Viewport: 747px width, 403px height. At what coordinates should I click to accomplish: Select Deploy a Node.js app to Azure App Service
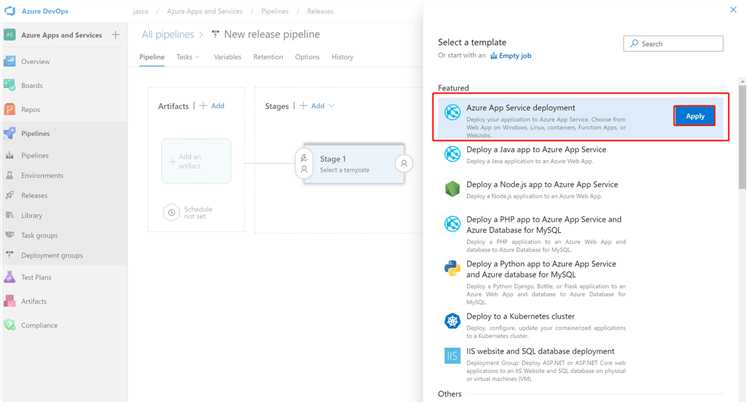click(x=542, y=184)
